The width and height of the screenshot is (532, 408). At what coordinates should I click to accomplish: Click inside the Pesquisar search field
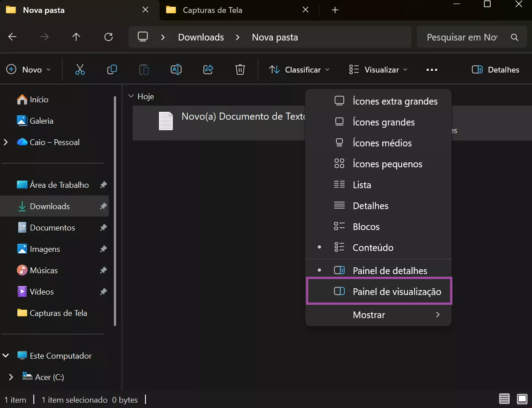coord(463,37)
